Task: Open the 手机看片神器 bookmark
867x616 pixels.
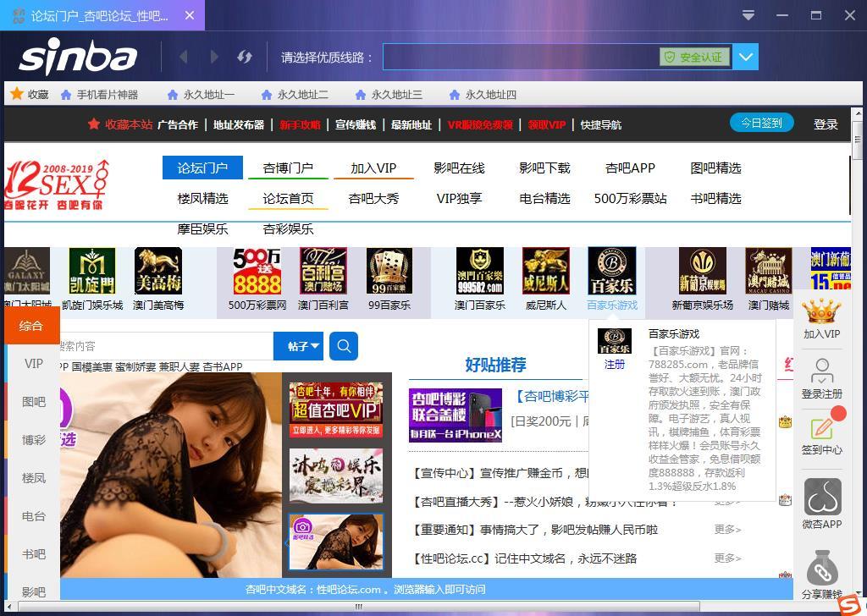Action: point(100,95)
